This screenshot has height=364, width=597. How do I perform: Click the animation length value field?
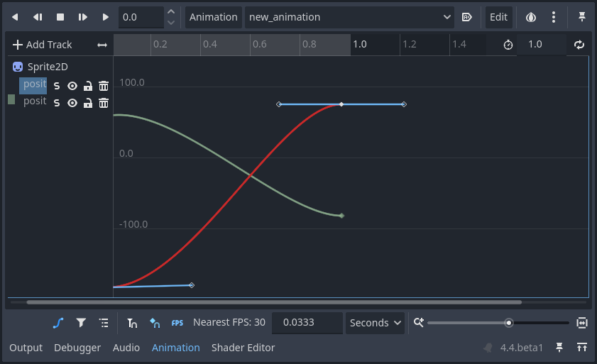coord(541,44)
